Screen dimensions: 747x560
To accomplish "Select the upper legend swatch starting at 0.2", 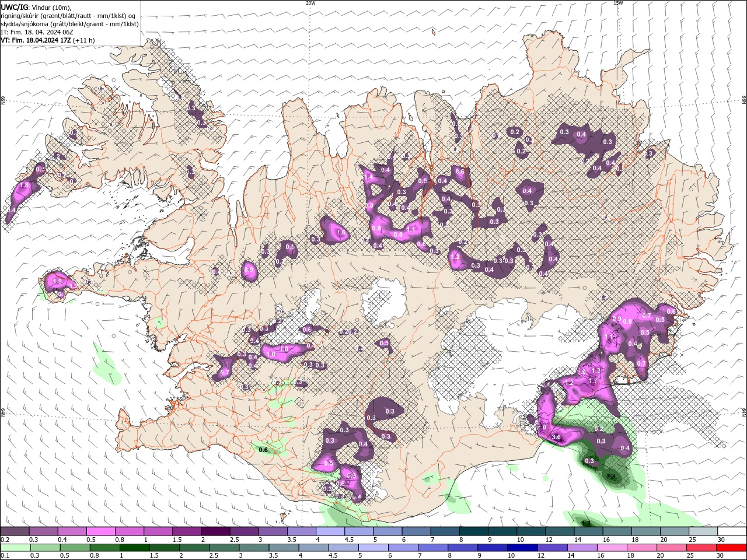I will (15, 531).
